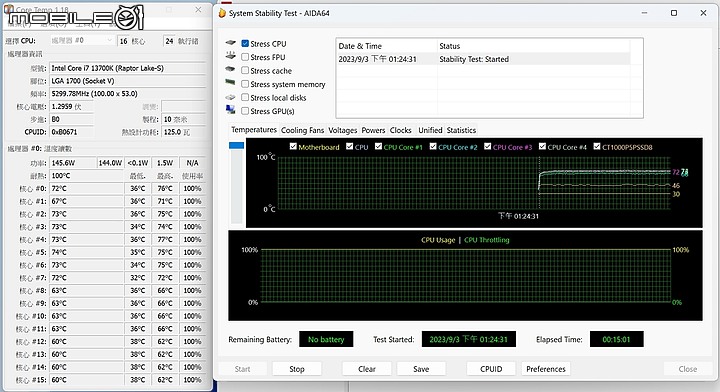Viewport: 720px width, 392px height.
Task: Open the Statistics tab
Action: coord(461,130)
